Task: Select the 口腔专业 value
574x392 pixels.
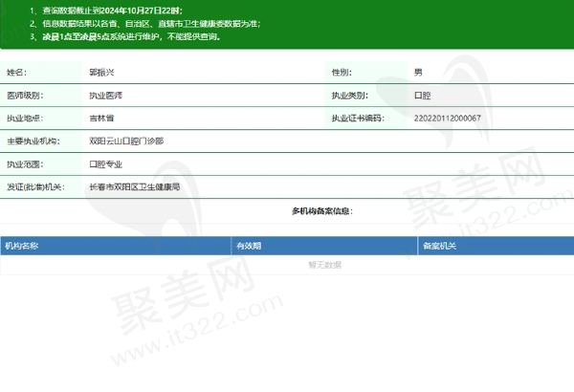Action: pyautogui.click(x=105, y=164)
